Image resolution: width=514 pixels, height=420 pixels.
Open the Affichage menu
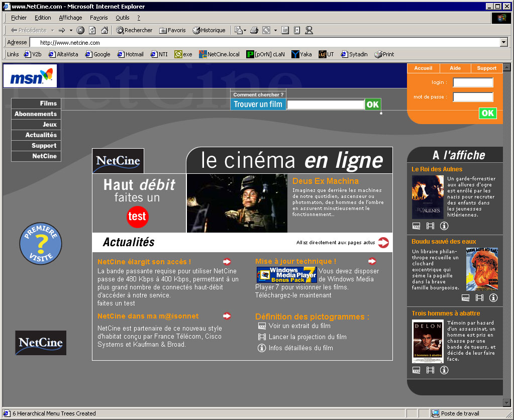tap(70, 18)
